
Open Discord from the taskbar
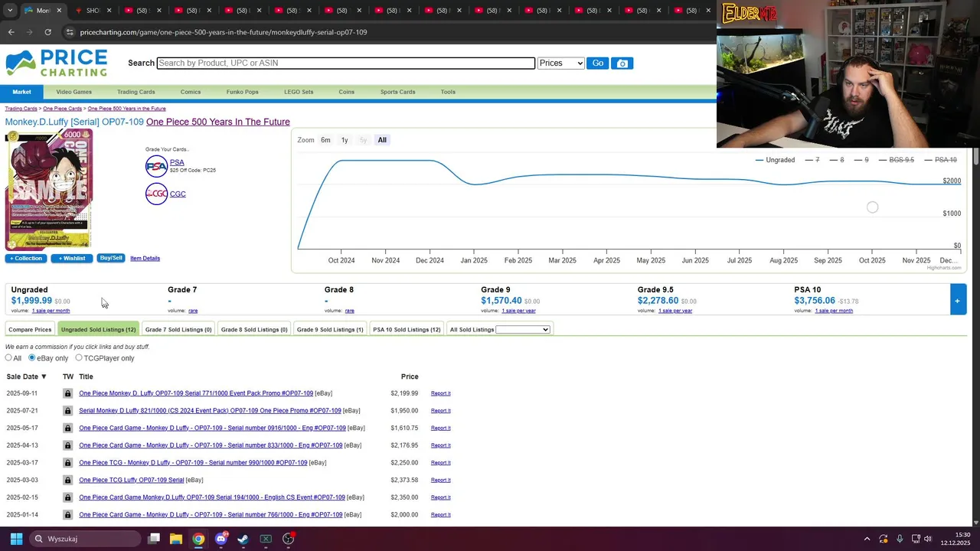coord(221,539)
